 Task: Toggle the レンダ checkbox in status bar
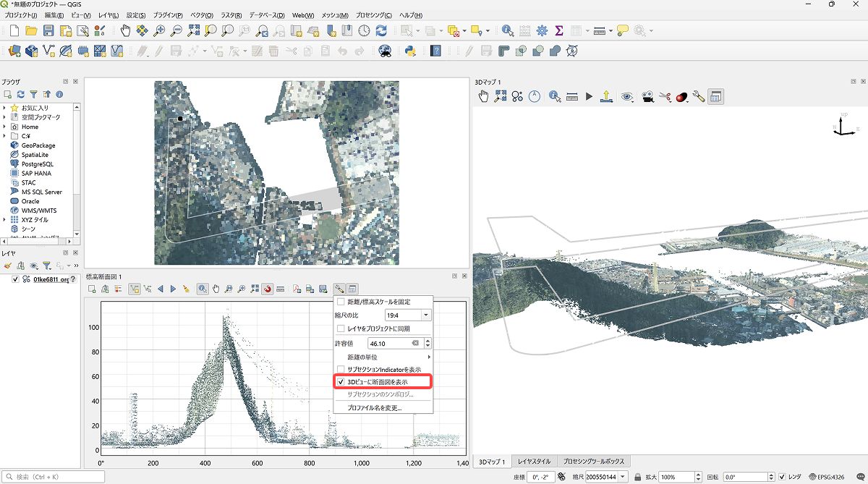[x=782, y=477]
